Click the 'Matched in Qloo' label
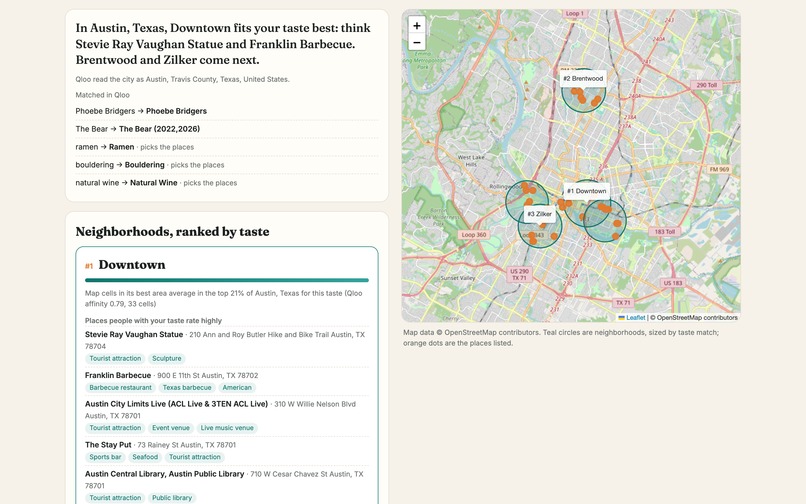Screen dimensions: 806x504 pyautogui.click(x=102, y=95)
